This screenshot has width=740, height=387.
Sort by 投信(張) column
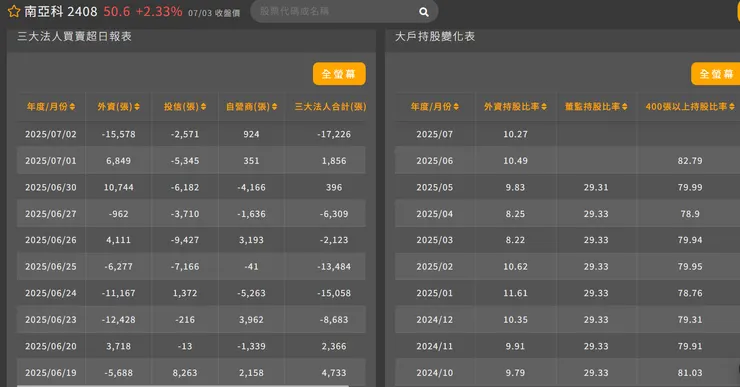tap(185, 107)
